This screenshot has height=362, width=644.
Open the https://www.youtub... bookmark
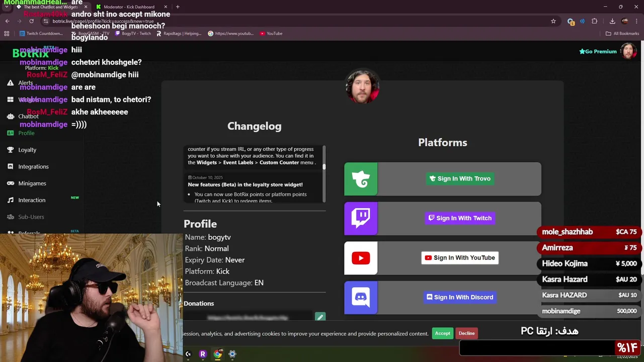(231, 34)
